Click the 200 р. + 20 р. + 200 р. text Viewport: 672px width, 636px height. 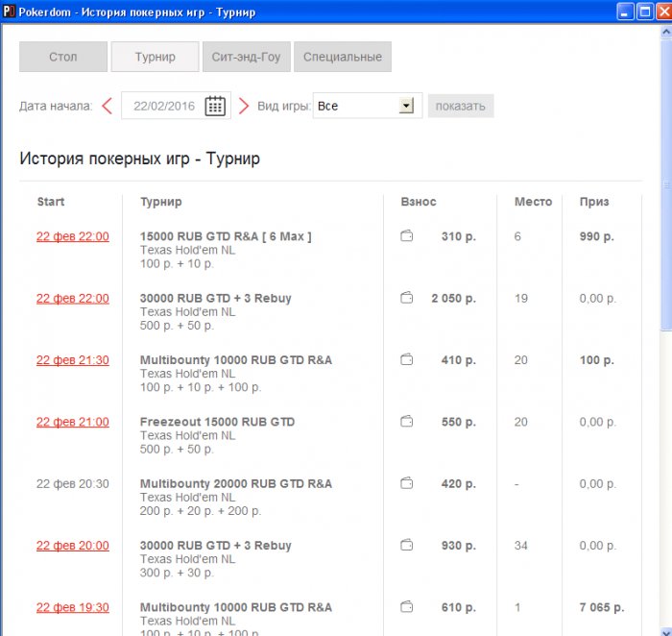[x=200, y=511]
